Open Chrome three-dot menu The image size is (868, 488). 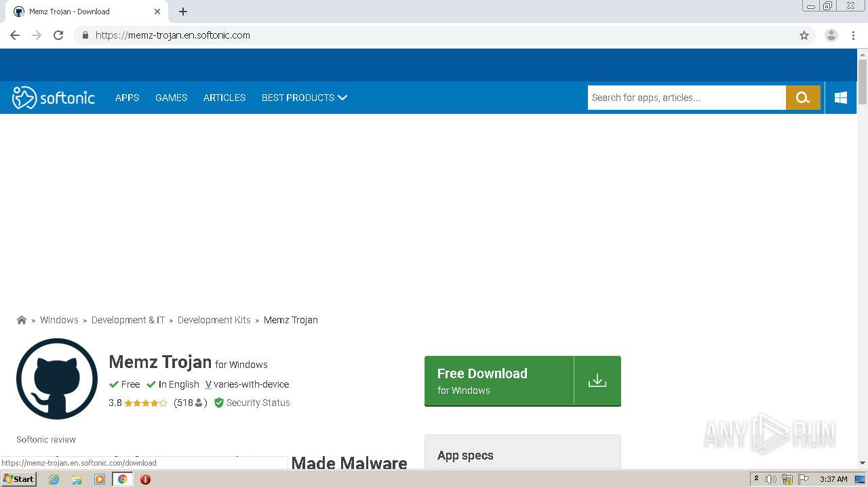[x=853, y=35]
